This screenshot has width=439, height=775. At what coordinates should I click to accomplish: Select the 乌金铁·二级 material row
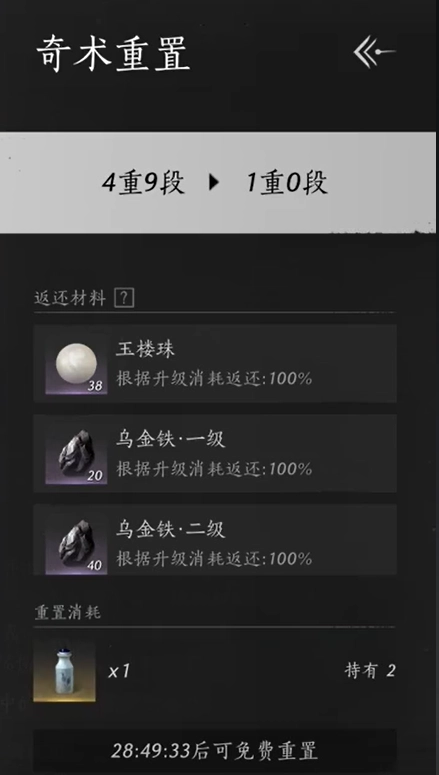click(215, 543)
